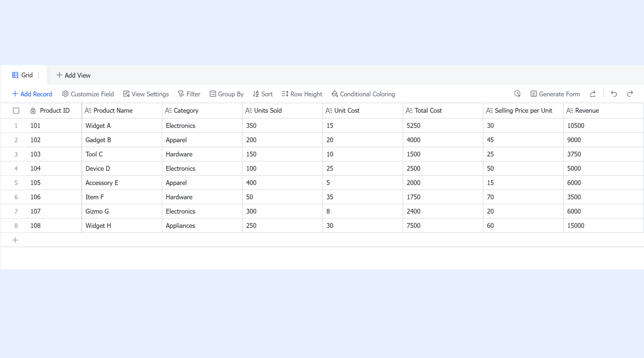Click the history clock icon
The height and width of the screenshot is (358, 644).
[517, 94]
